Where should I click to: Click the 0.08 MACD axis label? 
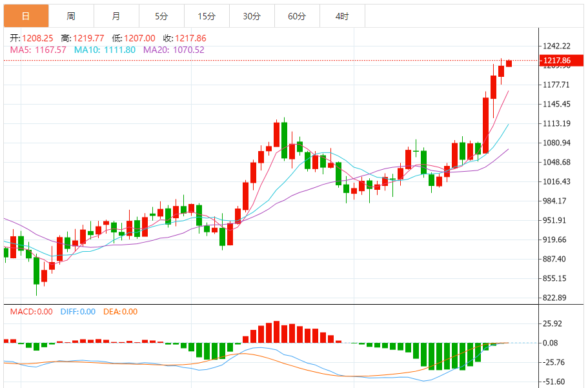[550, 343]
